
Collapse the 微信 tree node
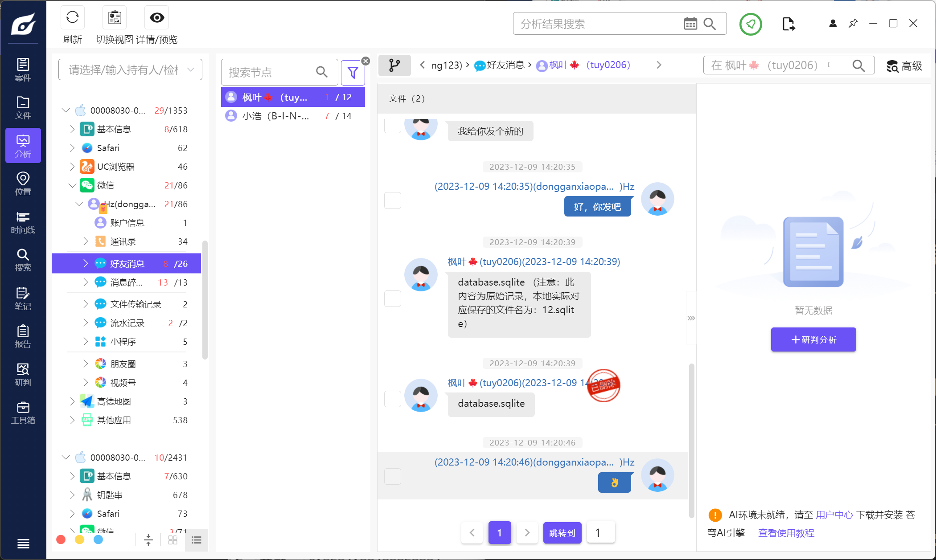72,185
